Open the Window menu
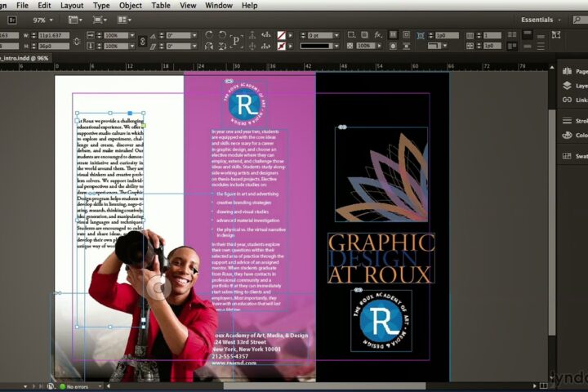Screen dimensions: 588x392 pyautogui.click(x=219, y=5)
